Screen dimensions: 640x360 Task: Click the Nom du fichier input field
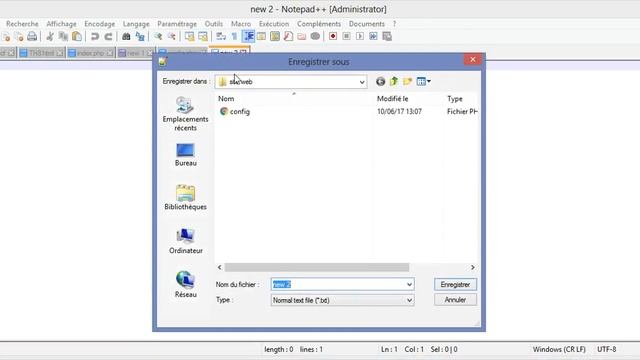(342, 284)
